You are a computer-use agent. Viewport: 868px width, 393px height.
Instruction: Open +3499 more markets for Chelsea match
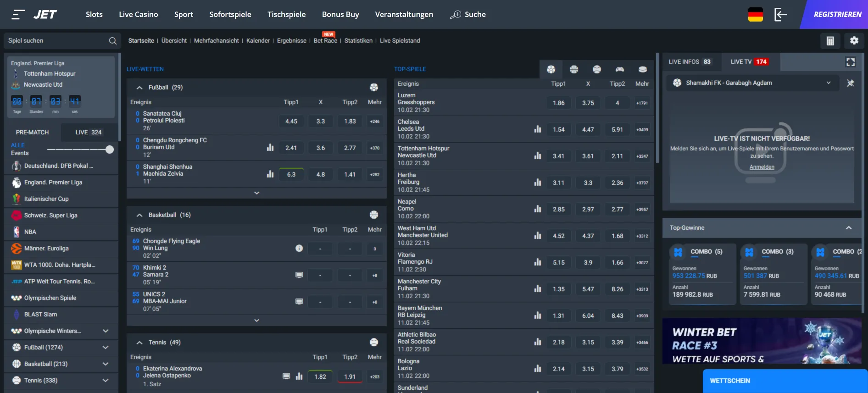[x=642, y=129]
